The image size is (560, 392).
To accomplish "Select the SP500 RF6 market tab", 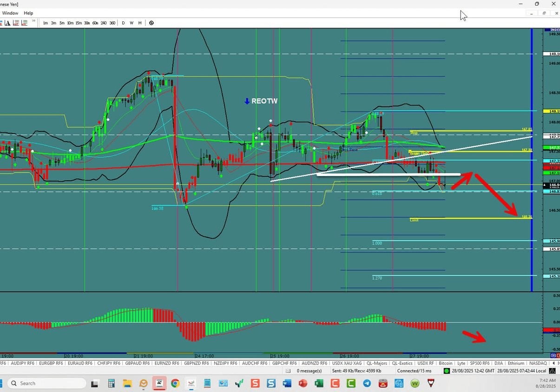I will tap(480, 363).
